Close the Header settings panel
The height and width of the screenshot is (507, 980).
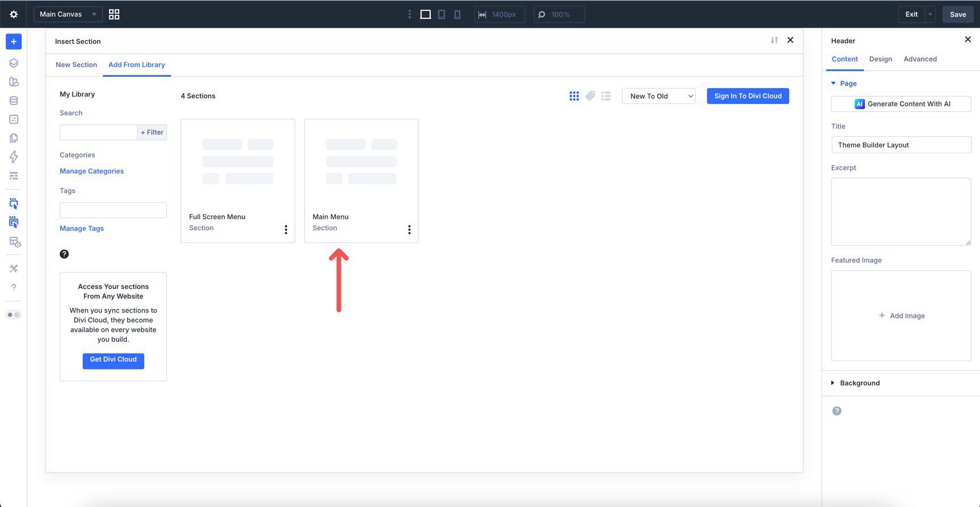[968, 39]
